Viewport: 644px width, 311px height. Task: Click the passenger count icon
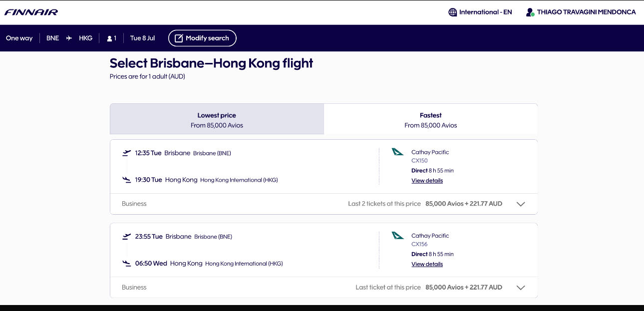[109, 38]
